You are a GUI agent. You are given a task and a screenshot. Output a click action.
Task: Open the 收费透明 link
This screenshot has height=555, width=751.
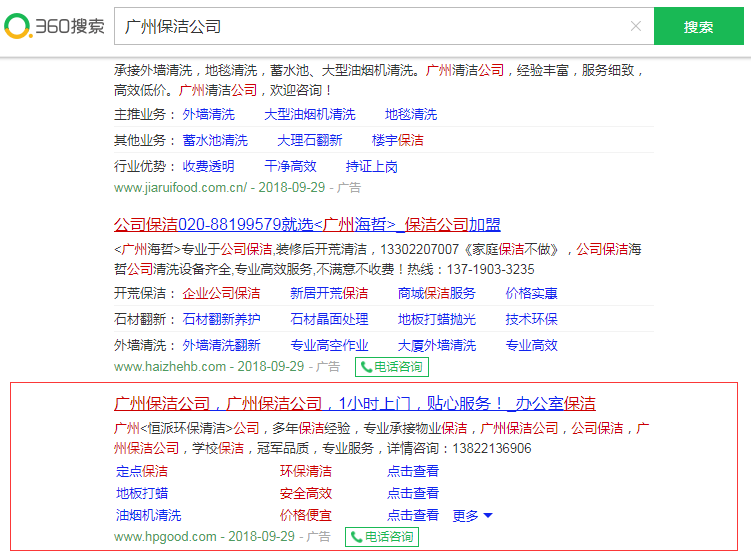[x=208, y=166]
